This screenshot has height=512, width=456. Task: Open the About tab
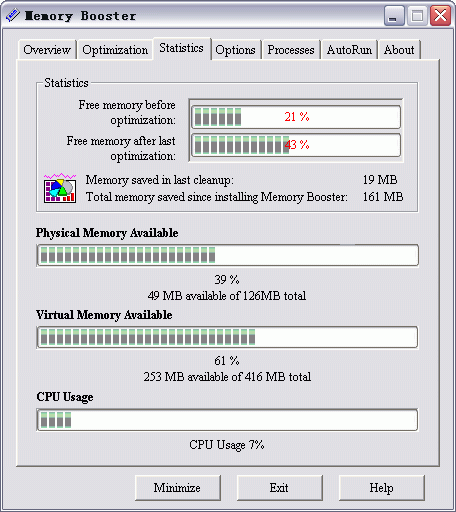point(399,50)
